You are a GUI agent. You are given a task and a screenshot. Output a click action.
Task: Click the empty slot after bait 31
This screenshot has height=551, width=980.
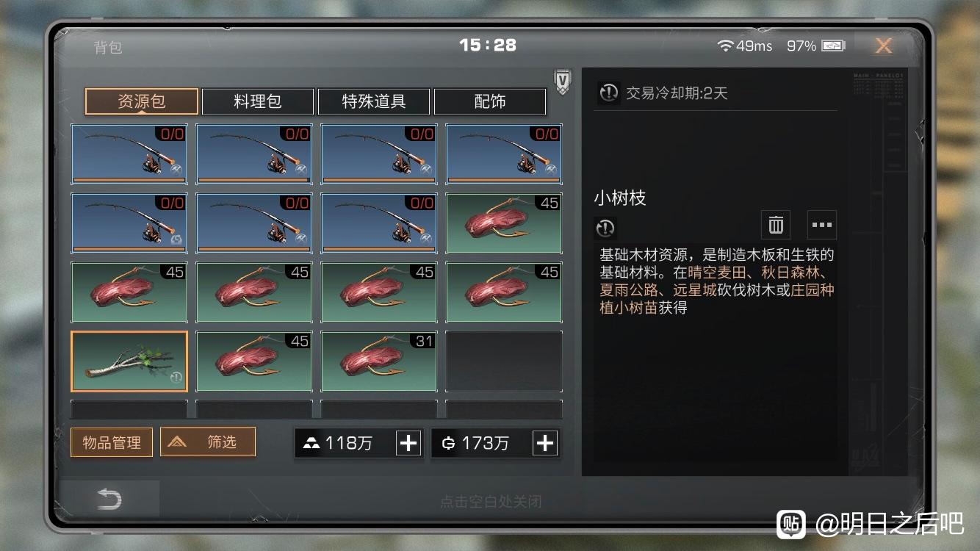(x=504, y=361)
